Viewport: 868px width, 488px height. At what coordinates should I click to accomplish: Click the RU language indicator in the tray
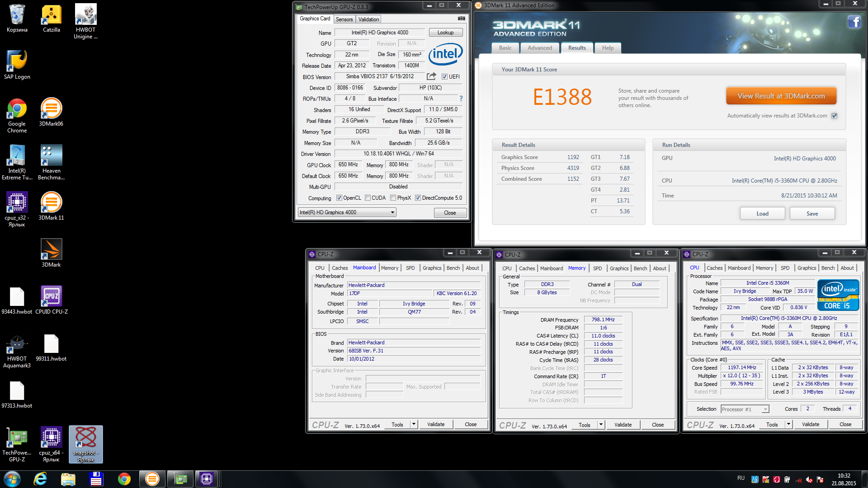pos(741,478)
